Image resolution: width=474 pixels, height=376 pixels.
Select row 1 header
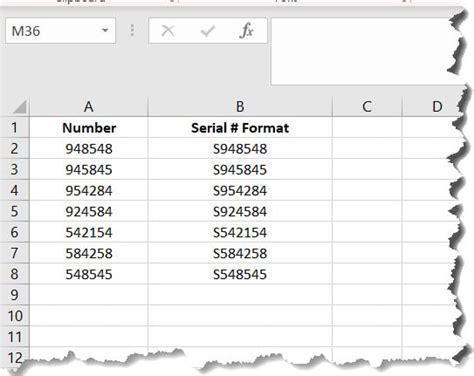tap(14, 127)
